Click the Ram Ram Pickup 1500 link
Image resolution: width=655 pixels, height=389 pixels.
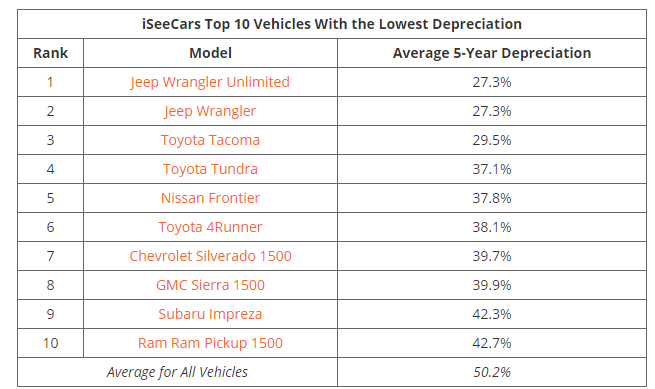210,343
